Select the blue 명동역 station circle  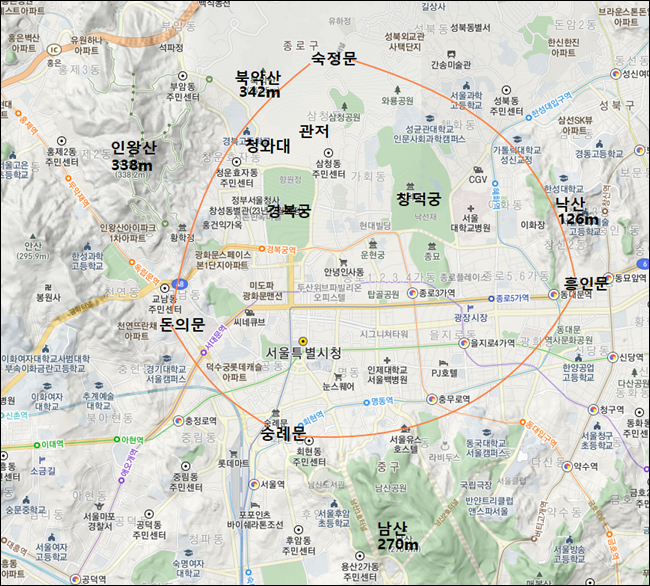pos(366,402)
